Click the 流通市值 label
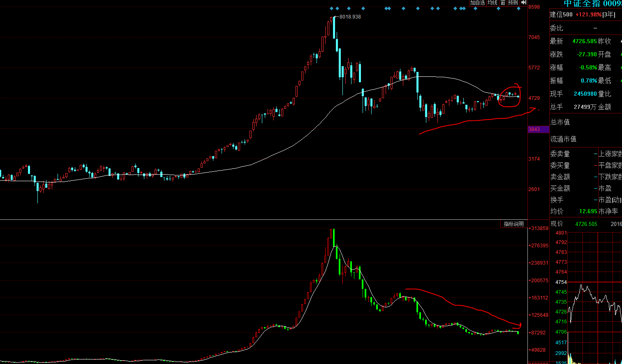622x364 pixels. (x=563, y=139)
